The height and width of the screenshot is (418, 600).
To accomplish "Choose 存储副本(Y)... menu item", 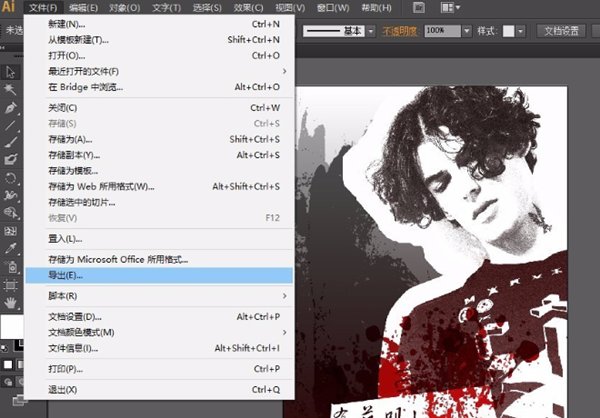I will point(159,155).
